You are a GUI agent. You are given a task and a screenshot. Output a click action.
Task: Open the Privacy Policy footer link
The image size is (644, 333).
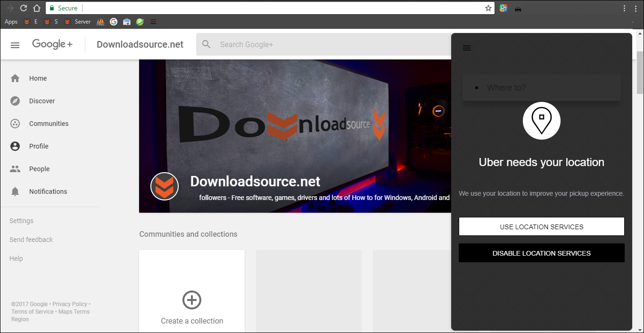[x=70, y=304]
